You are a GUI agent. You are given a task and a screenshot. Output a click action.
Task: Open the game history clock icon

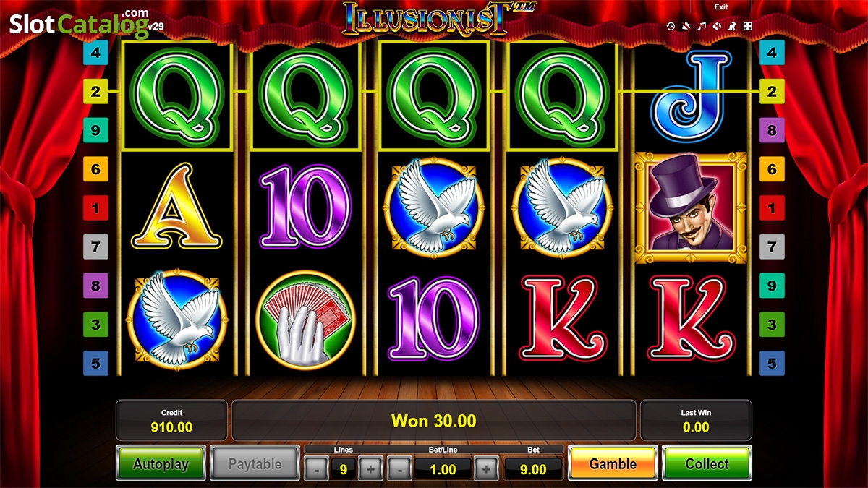click(671, 26)
